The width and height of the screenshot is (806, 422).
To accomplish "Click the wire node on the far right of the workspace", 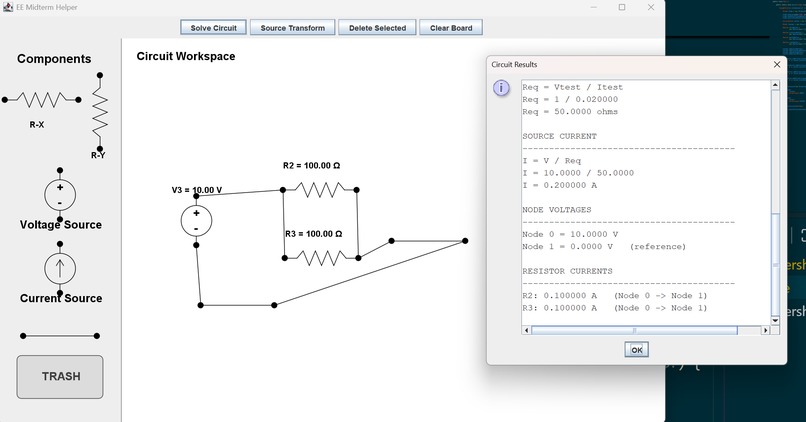I will 465,241.
